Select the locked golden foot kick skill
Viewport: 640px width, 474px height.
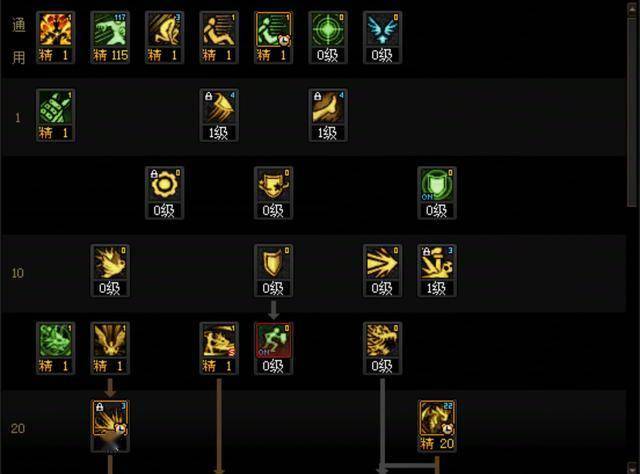[x=328, y=115]
